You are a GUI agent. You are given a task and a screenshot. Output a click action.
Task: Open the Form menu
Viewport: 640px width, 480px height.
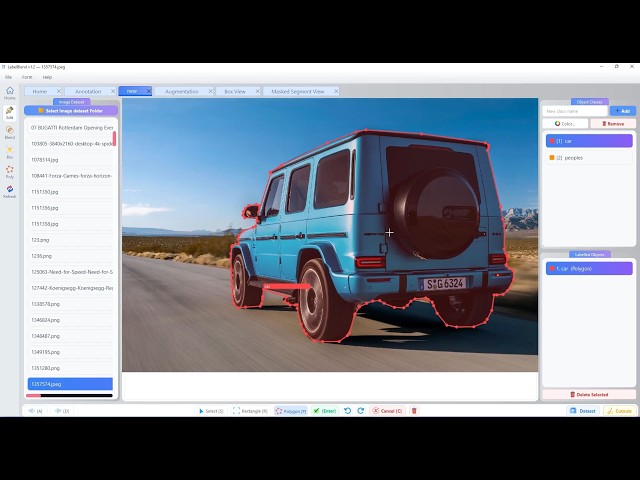pyautogui.click(x=27, y=77)
